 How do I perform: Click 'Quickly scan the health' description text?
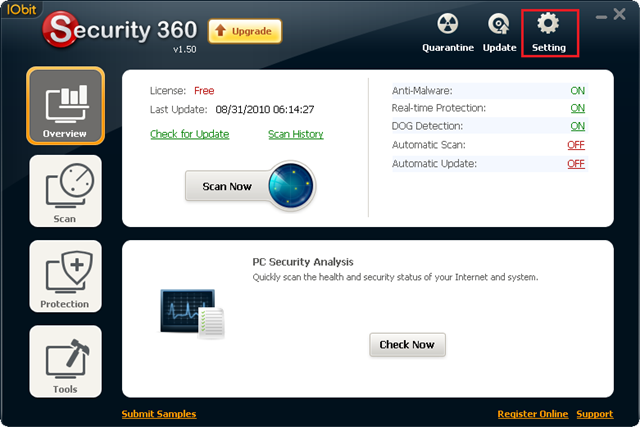[x=395, y=277]
